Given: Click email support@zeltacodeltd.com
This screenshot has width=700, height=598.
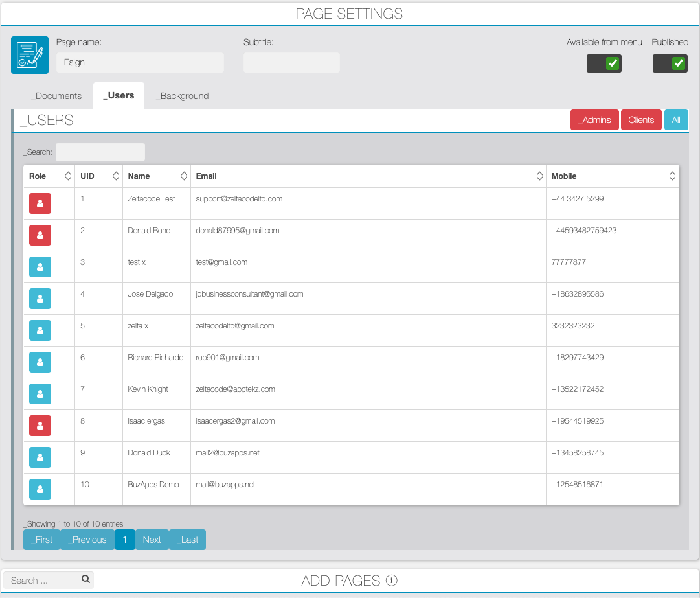Looking at the screenshot, I should pyautogui.click(x=239, y=199).
